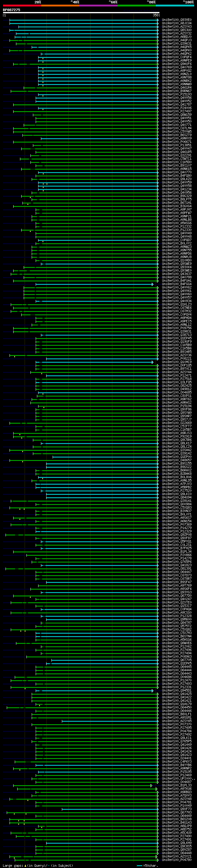Image resolution: width=197 pixels, height=868 pixels.
Task: Open hit UniRef100_B4G143
Action: (177, 823)
